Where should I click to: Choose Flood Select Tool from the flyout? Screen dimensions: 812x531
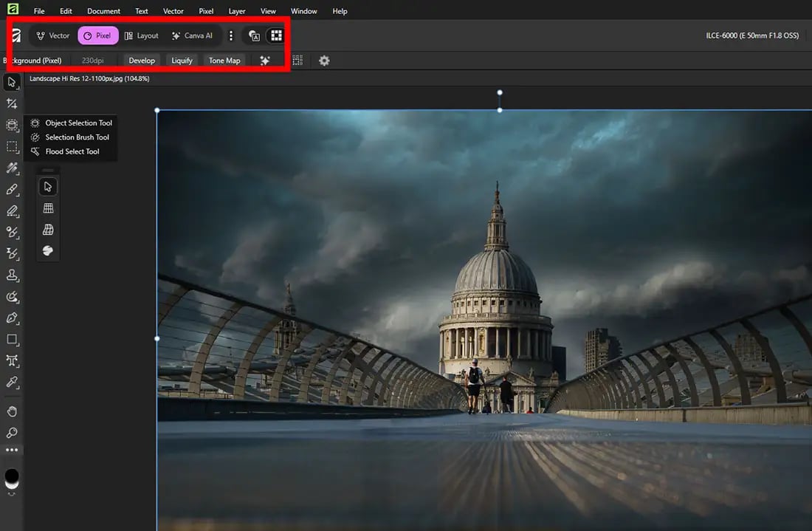click(72, 152)
